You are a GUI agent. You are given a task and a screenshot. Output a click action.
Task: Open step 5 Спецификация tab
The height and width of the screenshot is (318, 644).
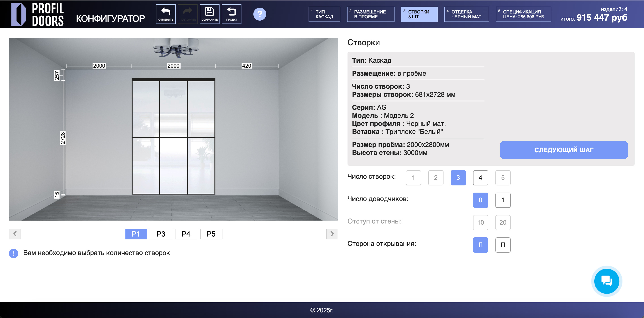(x=523, y=14)
